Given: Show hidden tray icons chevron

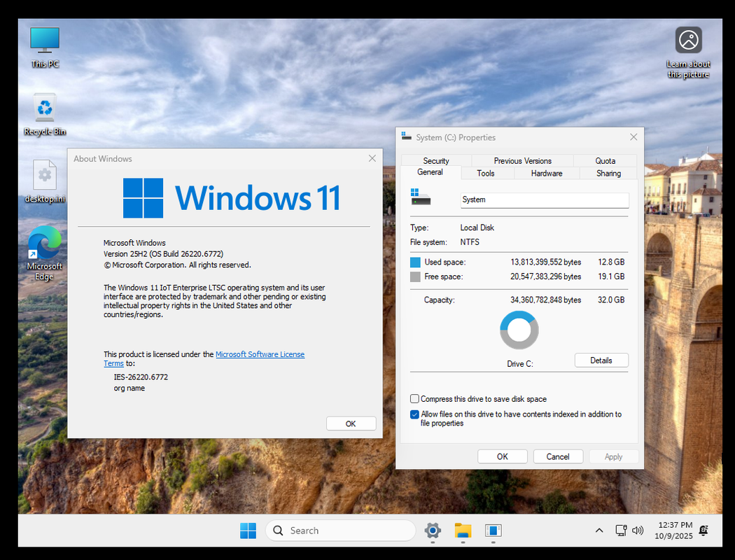Looking at the screenshot, I should pos(599,531).
